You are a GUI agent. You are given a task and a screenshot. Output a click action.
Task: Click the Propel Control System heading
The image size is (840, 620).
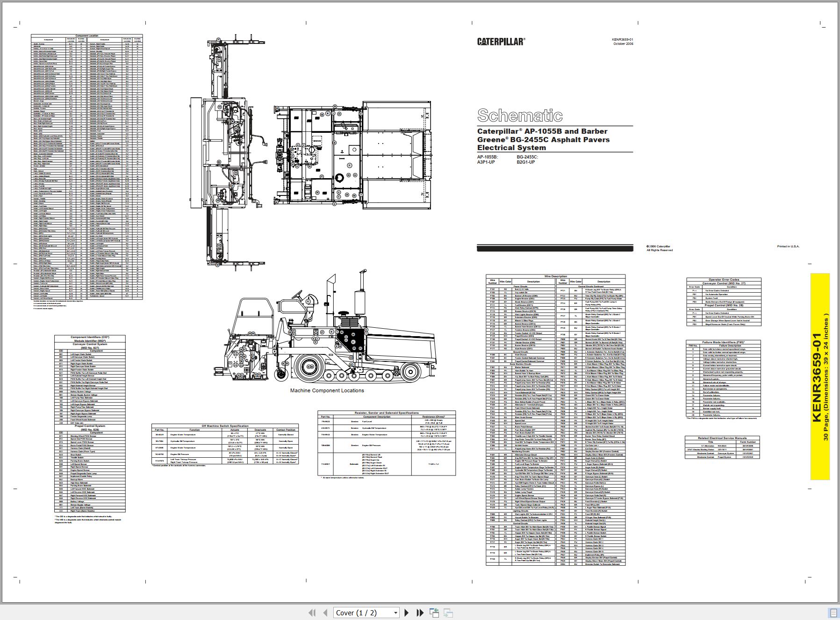[x=90, y=426]
